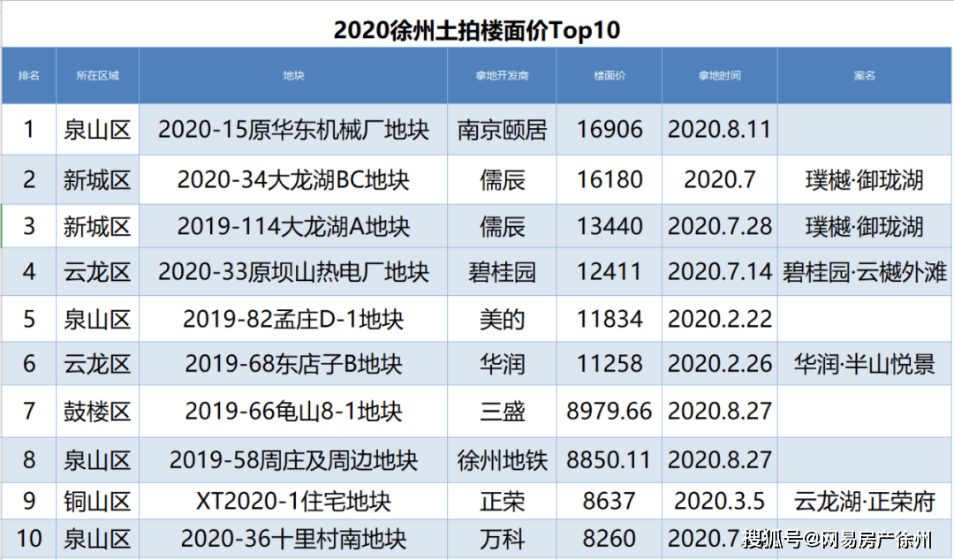Select the date cell 2020.7.28
The height and width of the screenshot is (560, 954).
click(x=720, y=226)
